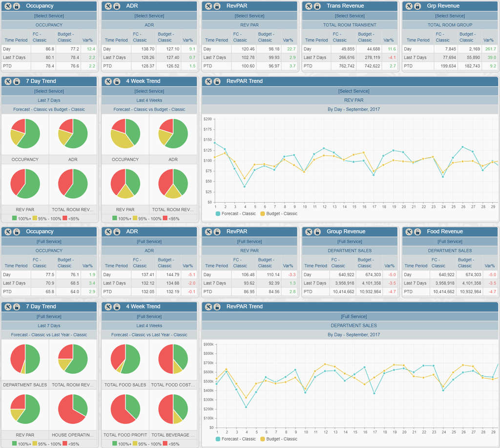Click TOTAL ROOM TRANSIENT heading in Trans Revenue
The height and width of the screenshot is (448, 500).
350,25
